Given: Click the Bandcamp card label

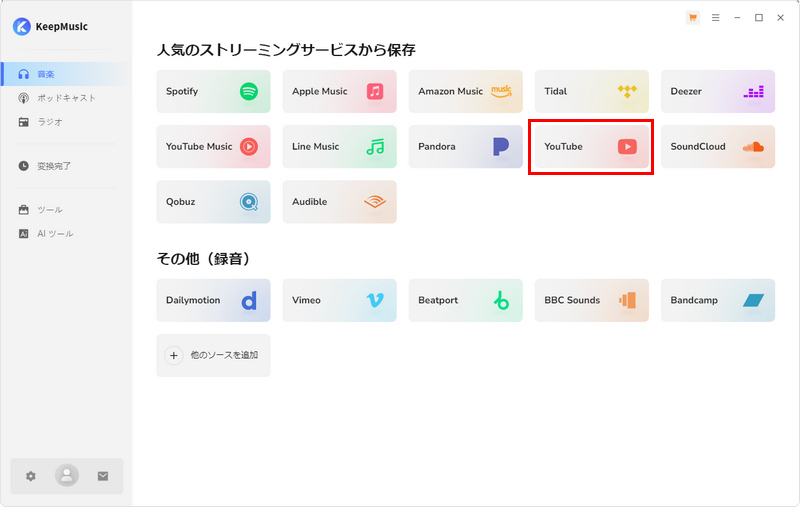Looking at the screenshot, I should [x=694, y=300].
